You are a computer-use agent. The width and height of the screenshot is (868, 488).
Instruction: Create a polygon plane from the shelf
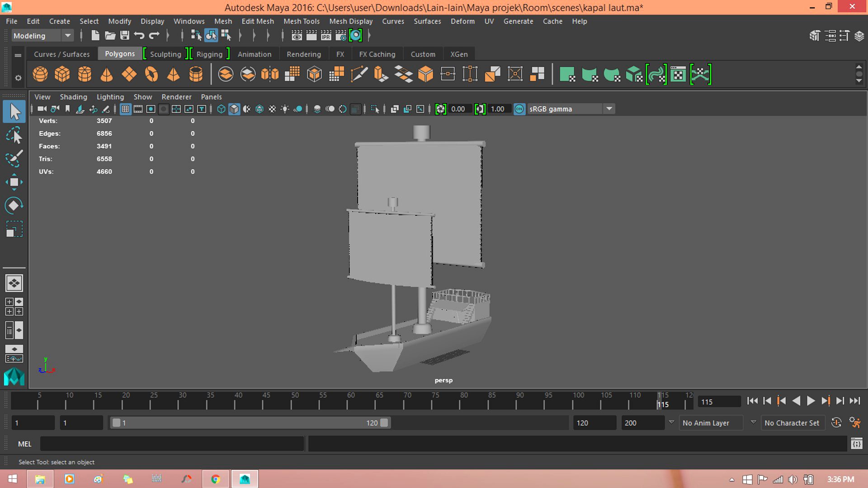[129, 74]
